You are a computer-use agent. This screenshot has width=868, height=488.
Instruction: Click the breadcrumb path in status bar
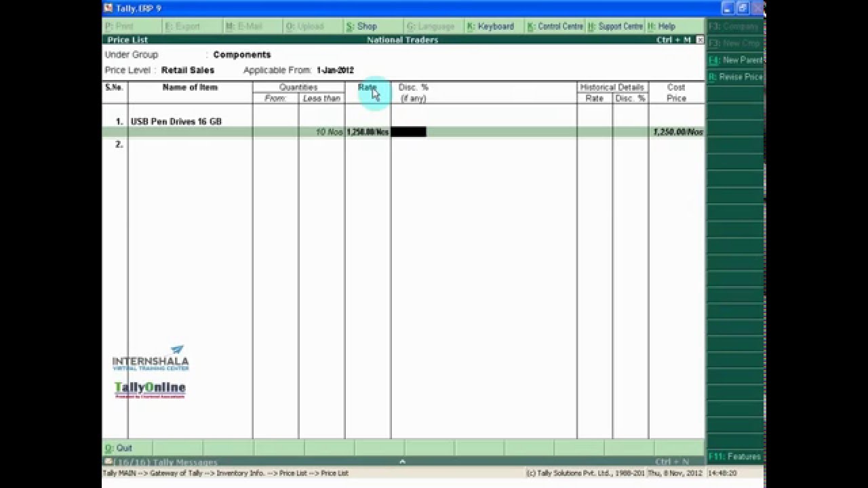[226, 473]
